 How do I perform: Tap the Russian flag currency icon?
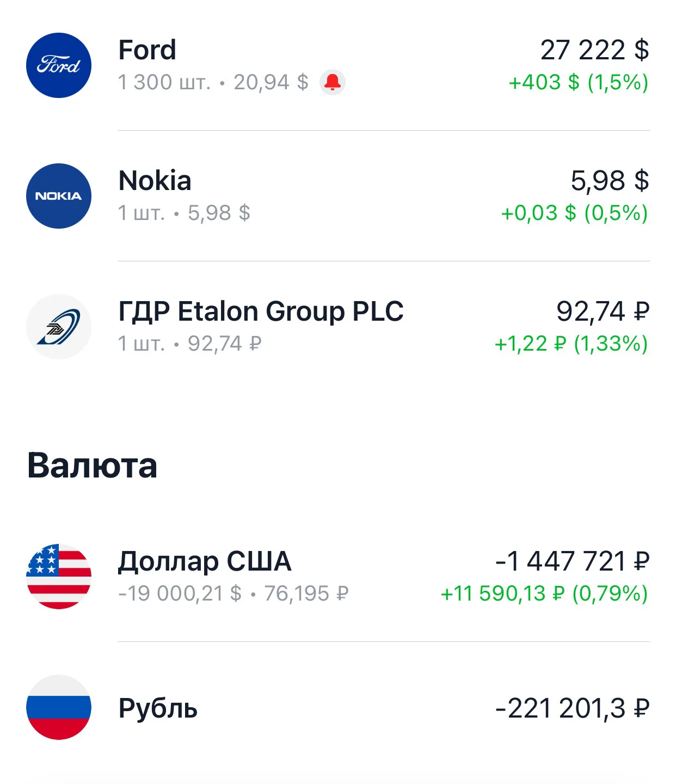tap(59, 707)
